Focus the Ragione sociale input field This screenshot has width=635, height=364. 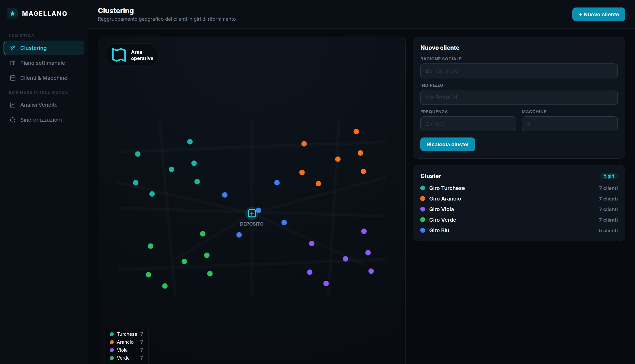pos(519,71)
